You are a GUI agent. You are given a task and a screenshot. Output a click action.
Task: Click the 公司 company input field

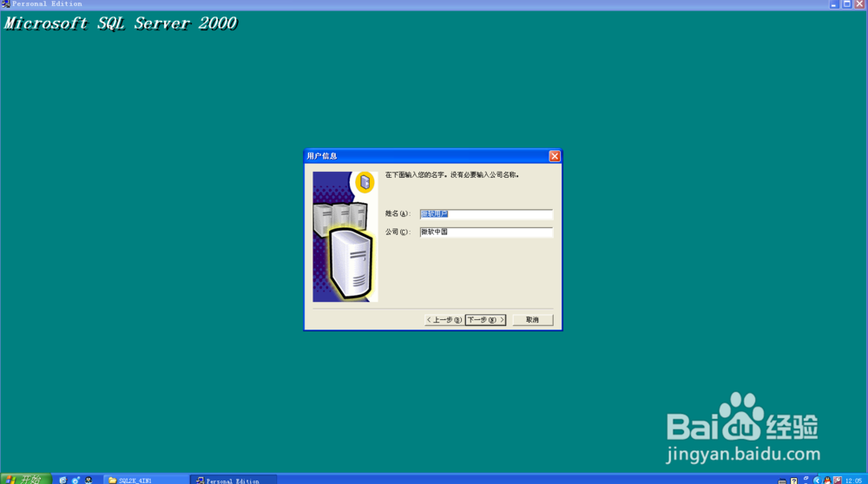coord(486,232)
